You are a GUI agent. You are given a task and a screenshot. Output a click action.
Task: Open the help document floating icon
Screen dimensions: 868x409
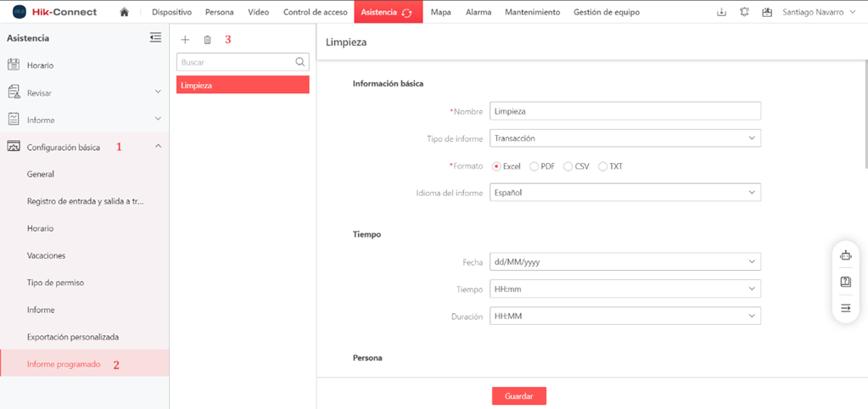click(845, 282)
